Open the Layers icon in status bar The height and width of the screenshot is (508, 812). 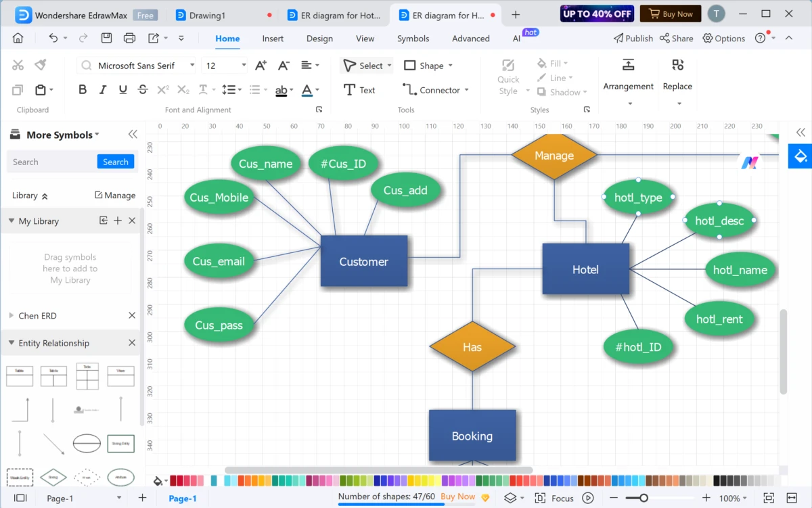510,498
